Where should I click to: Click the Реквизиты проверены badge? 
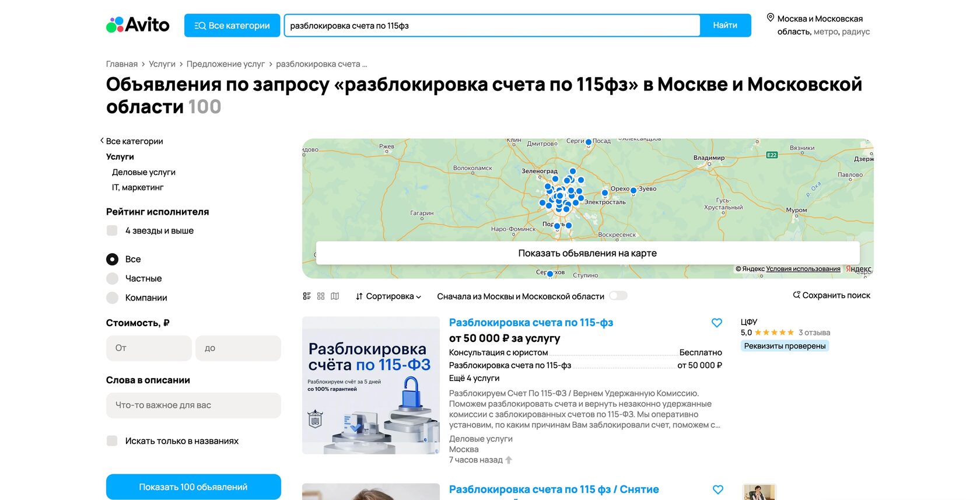coord(785,346)
